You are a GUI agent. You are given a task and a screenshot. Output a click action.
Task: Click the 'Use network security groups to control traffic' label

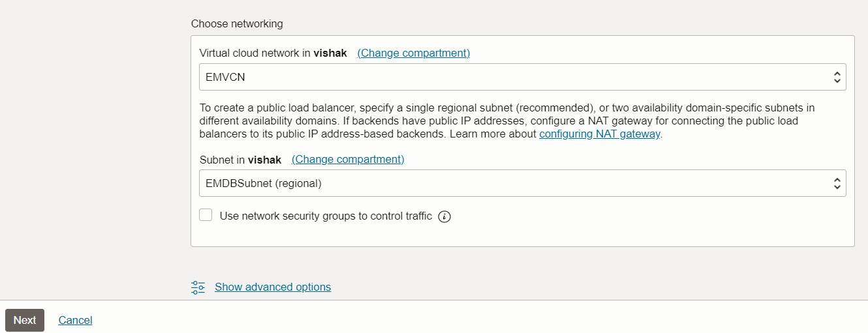click(x=326, y=216)
